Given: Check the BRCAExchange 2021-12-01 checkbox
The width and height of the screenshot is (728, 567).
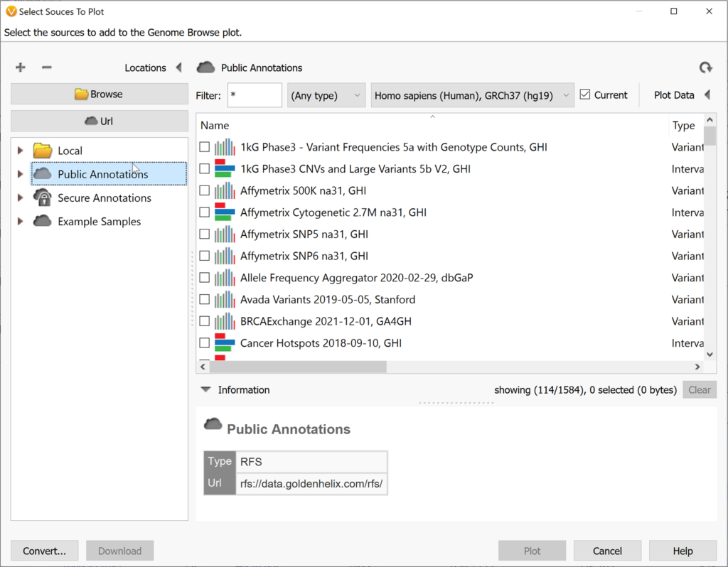Looking at the screenshot, I should pos(205,321).
